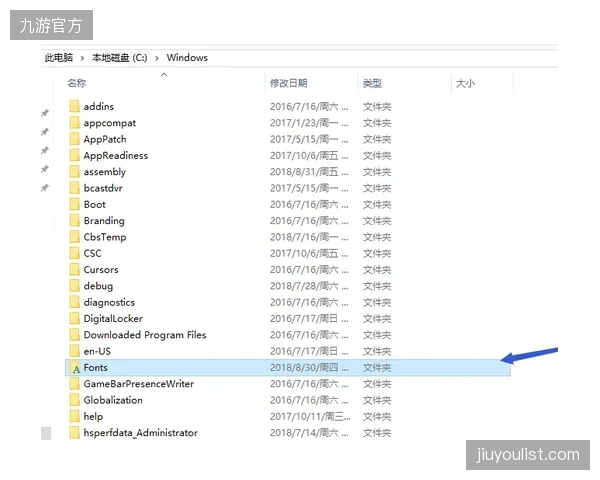Select the assembly folder name
This screenshot has width=600, height=480.
point(105,172)
